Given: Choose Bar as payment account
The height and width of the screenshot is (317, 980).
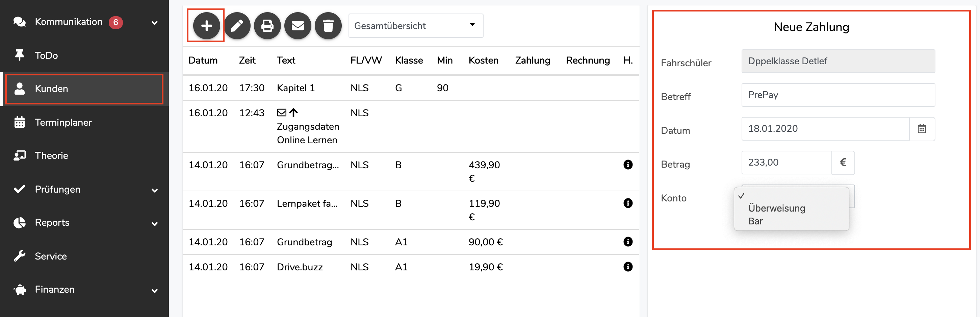Looking at the screenshot, I should pos(755,221).
